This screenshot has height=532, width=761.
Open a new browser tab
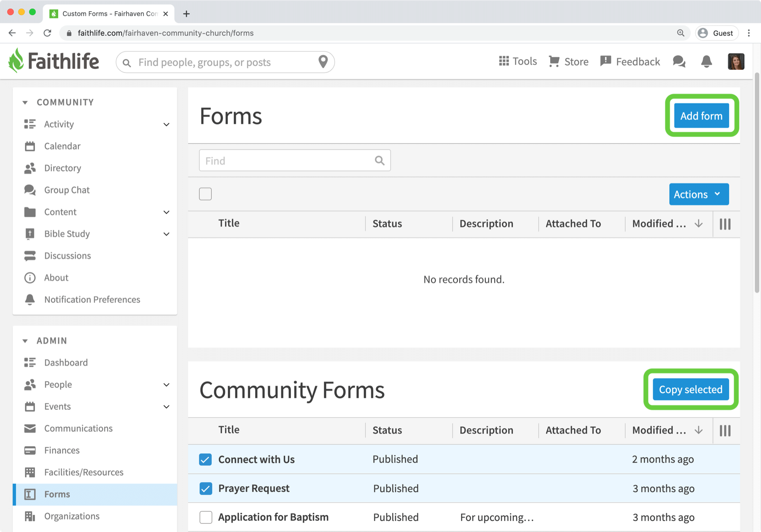coord(186,14)
